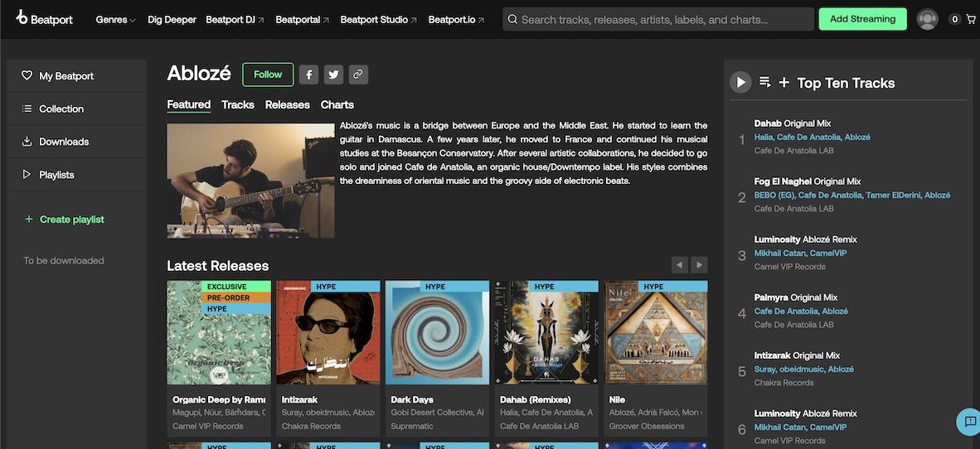Select the Featured tab

[x=189, y=105]
